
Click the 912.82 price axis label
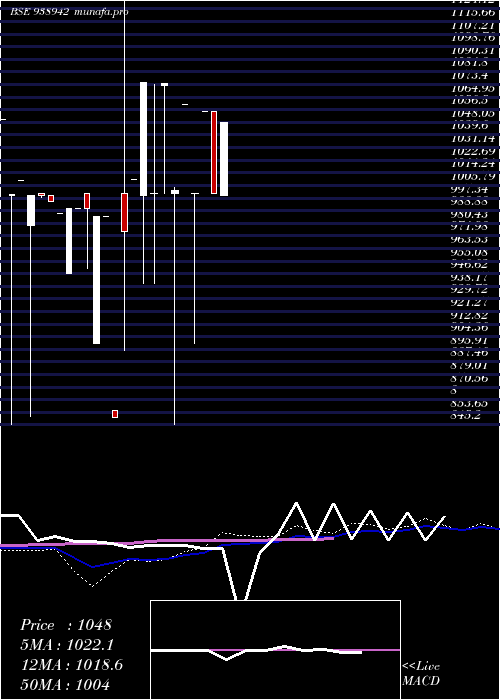pos(469,315)
